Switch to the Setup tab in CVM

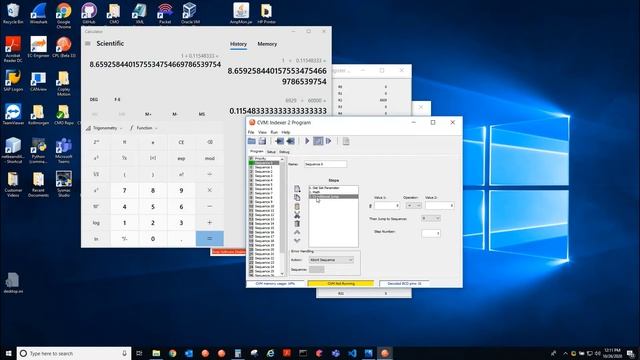pyautogui.click(x=271, y=152)
